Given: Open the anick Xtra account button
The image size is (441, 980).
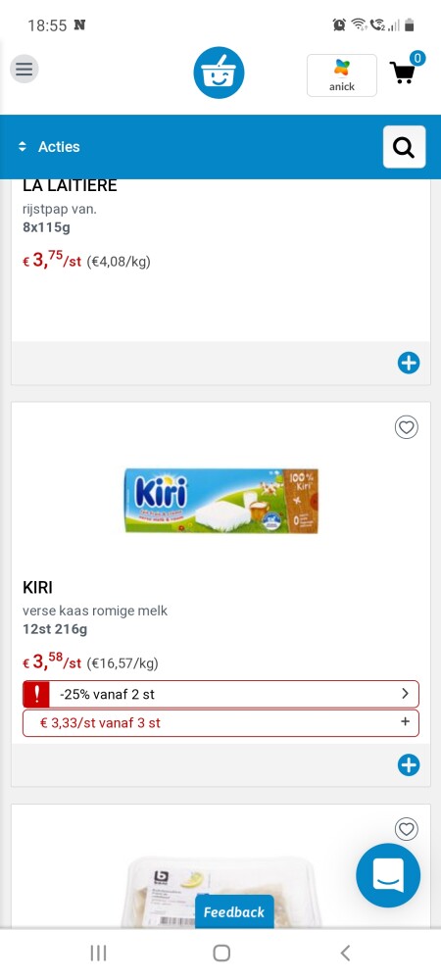Looking at the screenshot, I should point(342,75).
